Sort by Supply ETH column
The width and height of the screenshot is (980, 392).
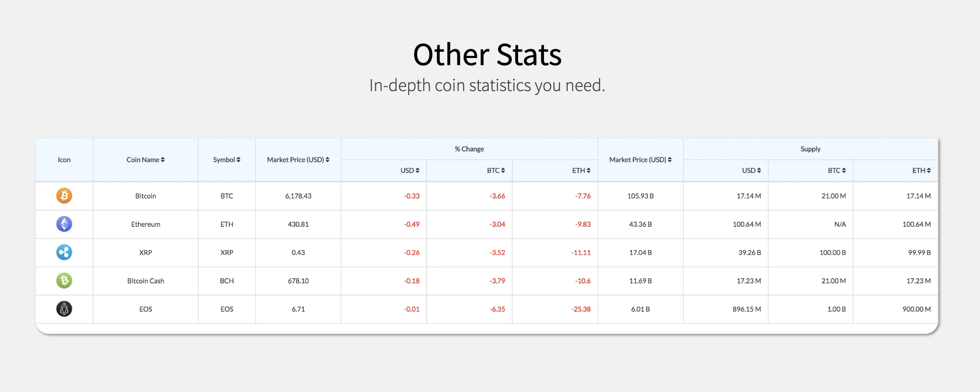[x=929, y=171]
